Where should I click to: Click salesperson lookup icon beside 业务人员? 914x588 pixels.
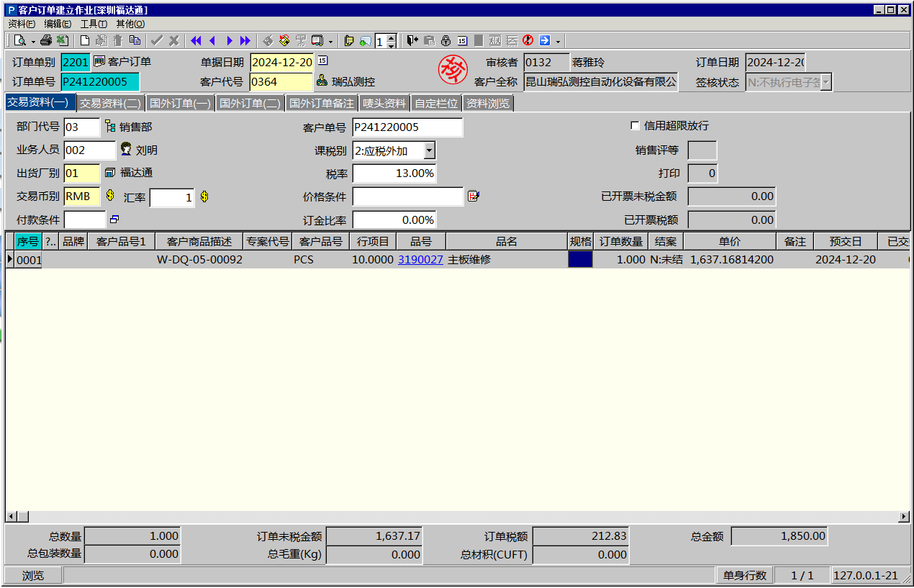click(x=126, y=150)
